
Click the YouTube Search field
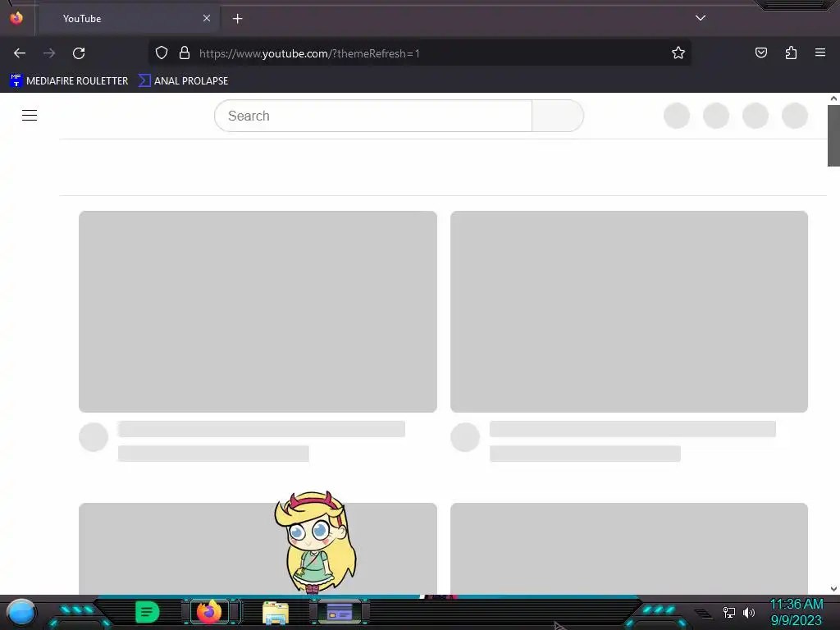click(373, 116)
